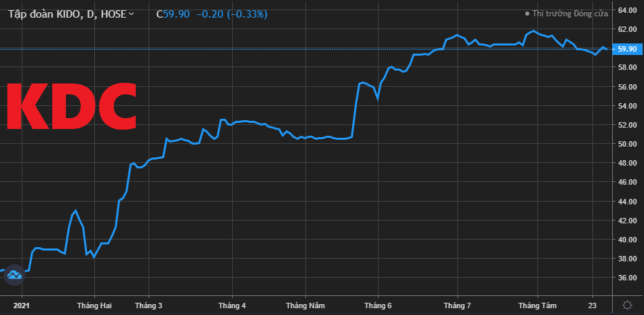Click the 64.00 price axis label

point(627,10)
